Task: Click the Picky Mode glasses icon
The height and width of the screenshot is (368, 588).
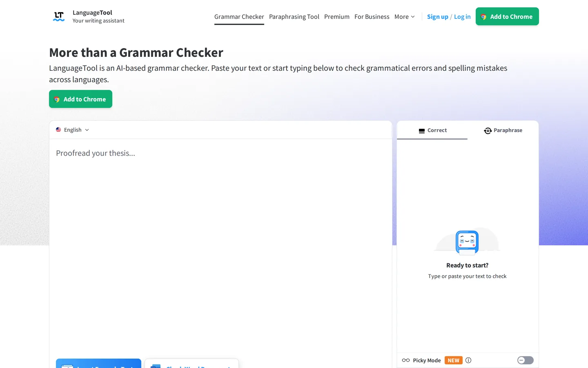Action: (406, 360)
